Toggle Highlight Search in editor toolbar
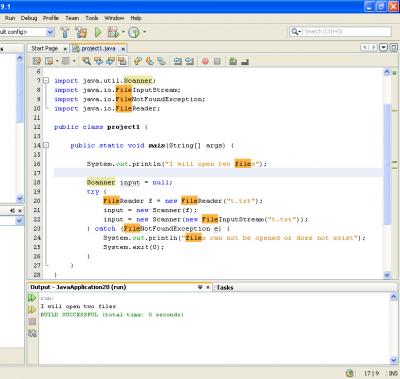400x379 pixels. [x=122, y=61]
